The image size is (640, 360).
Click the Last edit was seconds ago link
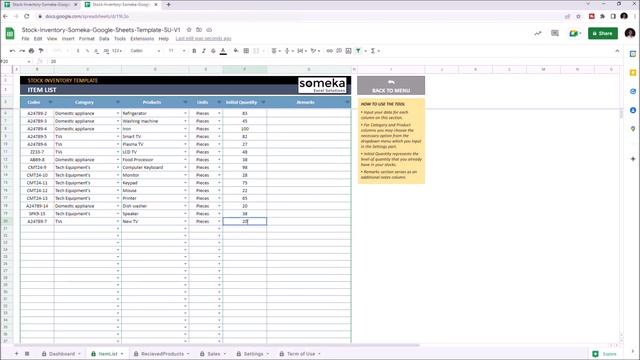pyautogui.click(x=203, y=39)
